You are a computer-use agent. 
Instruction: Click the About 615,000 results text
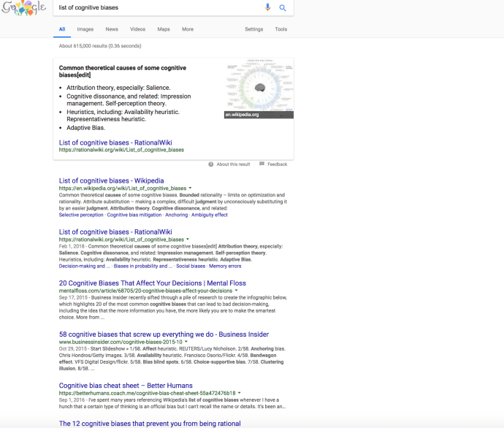[x=100, y=46]
